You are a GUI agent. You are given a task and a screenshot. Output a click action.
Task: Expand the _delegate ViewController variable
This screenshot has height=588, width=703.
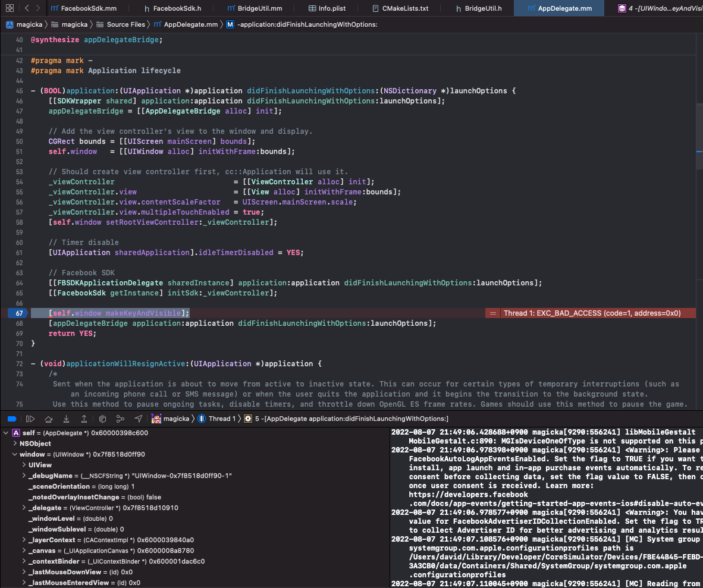pos(24,508)
